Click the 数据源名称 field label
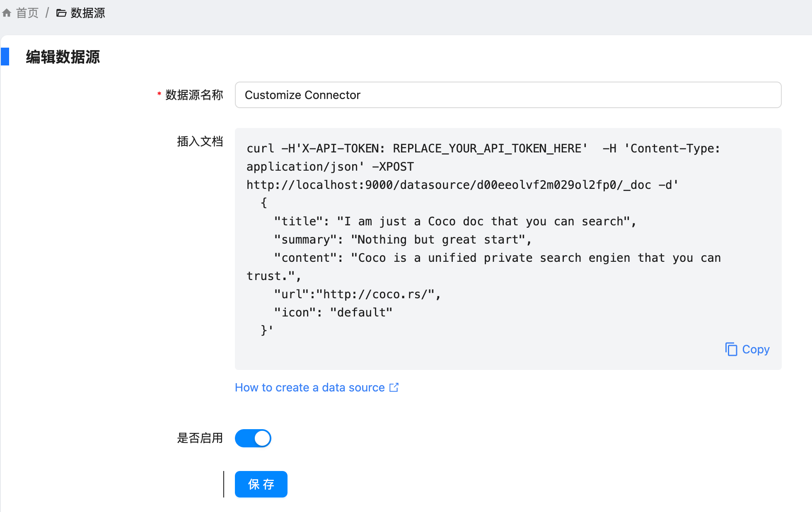 [194, 95]
